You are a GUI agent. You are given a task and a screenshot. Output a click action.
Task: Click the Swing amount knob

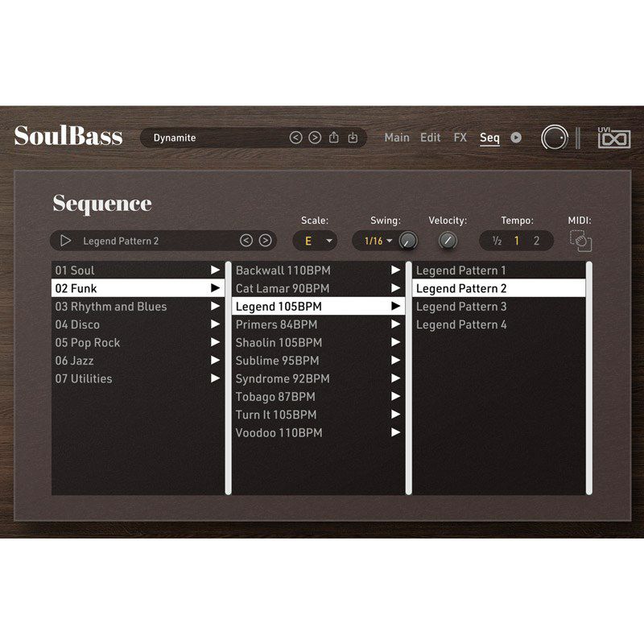(x=408, y=241)
